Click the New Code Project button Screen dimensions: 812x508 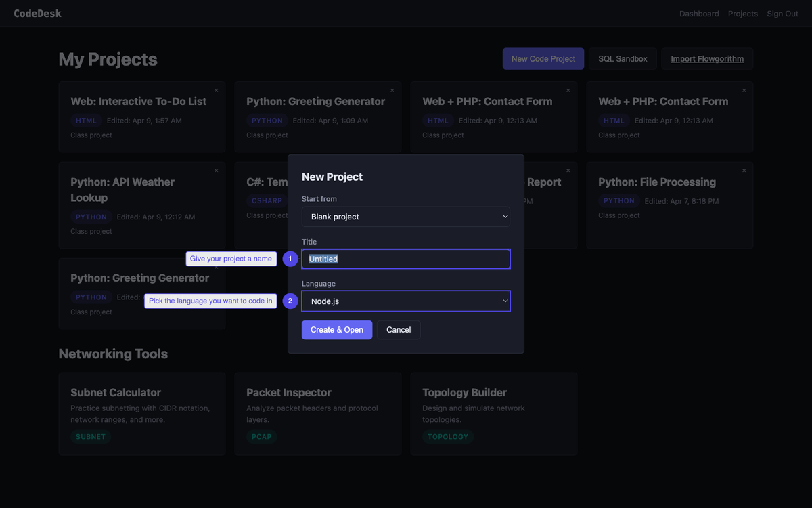[543, 58]
